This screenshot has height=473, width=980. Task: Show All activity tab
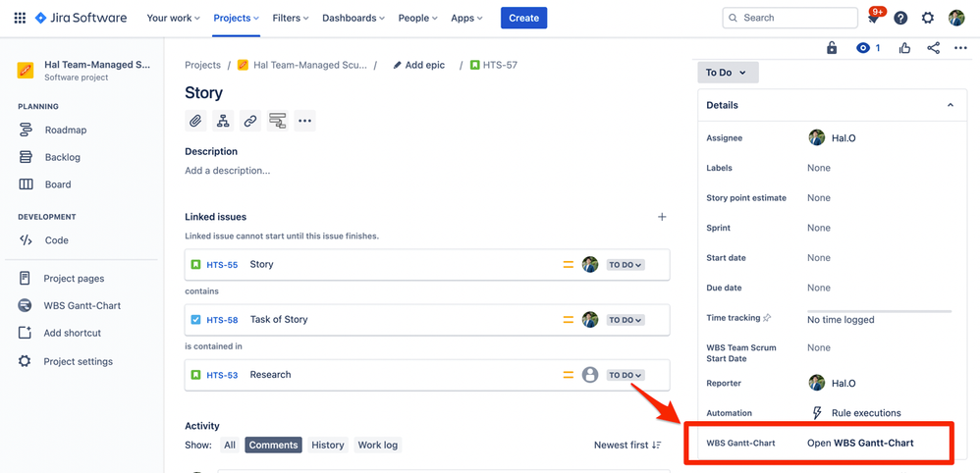(x=230, y=445)
